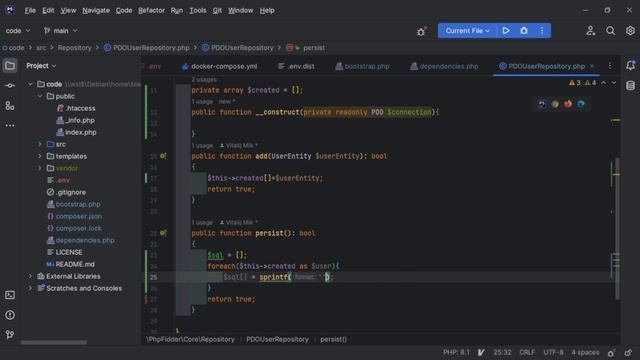Switch to bootstrap.php tab
Image resolution: width=640 pixels, height=360 pixels.
(x=362, y=66)
